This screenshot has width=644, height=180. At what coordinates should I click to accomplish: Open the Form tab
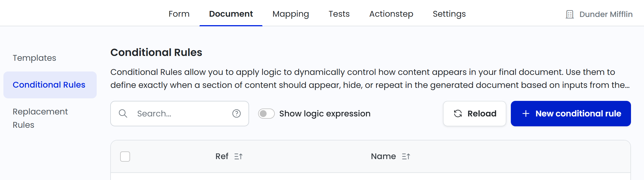tap(179, 14)
